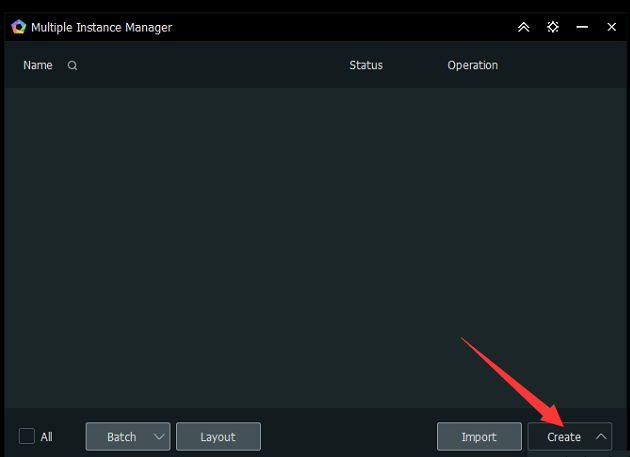The height and width of the screenshot is (457, 630).
Task: Minimize the Multiple Instance Manager window
Action: 582,27
